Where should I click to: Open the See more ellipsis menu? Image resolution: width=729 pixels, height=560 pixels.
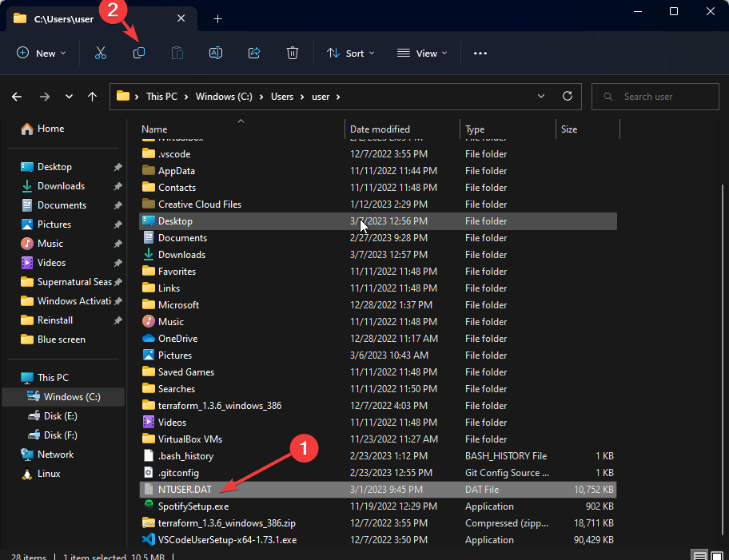pyautogui.click(x=480, y=53)
